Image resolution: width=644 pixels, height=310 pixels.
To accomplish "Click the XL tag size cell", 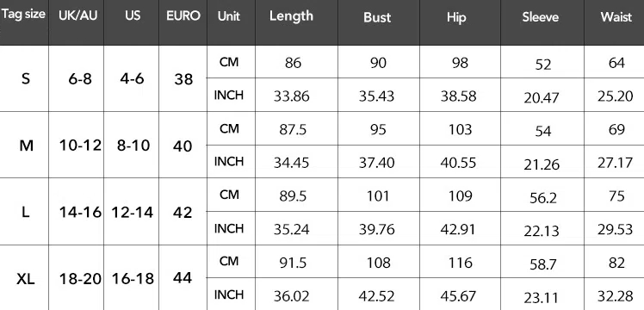I will pos(26,279).
